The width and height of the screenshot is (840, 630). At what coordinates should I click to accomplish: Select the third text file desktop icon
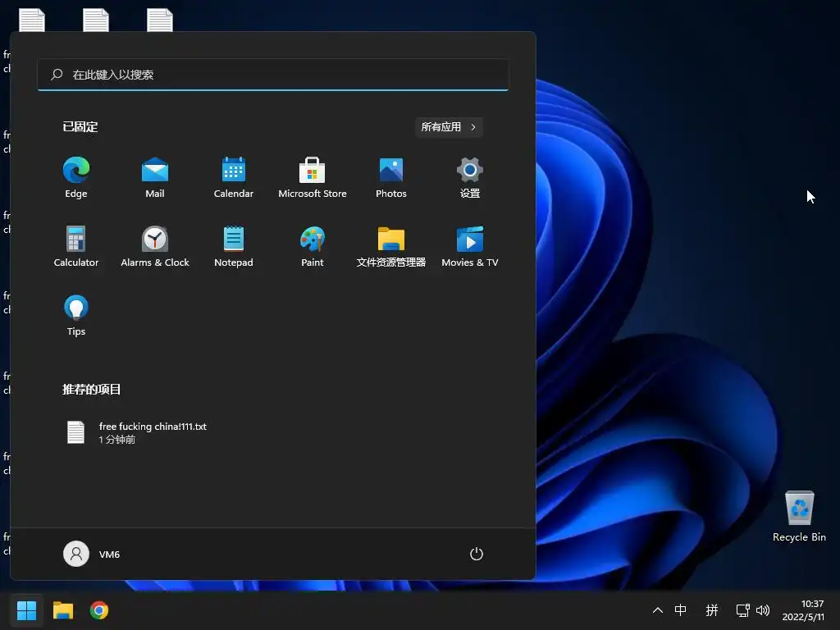[160, 21]
